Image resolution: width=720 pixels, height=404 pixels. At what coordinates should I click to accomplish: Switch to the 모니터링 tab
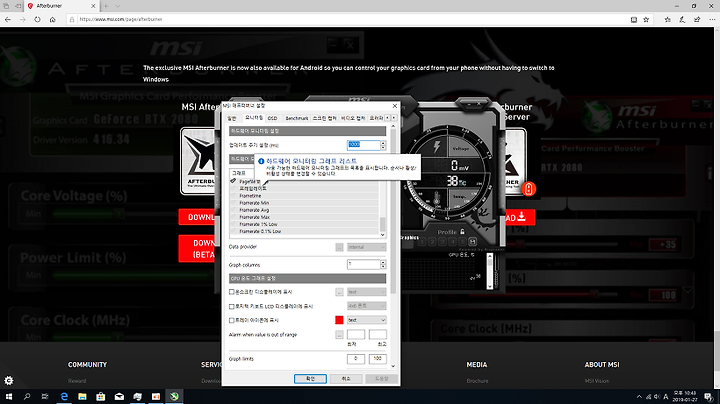(x=253, y=118)
